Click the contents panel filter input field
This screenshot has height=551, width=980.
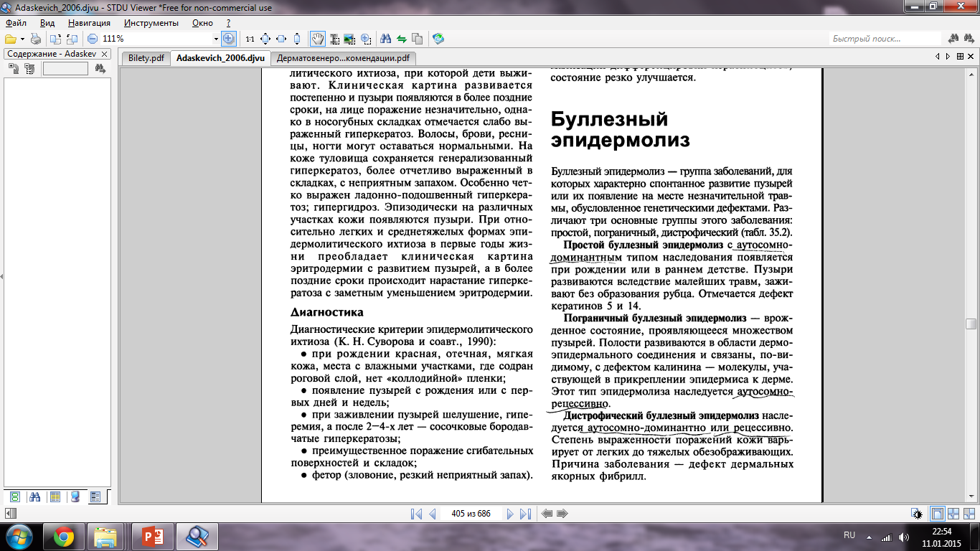pyautogui.click(x=65, y=69)
